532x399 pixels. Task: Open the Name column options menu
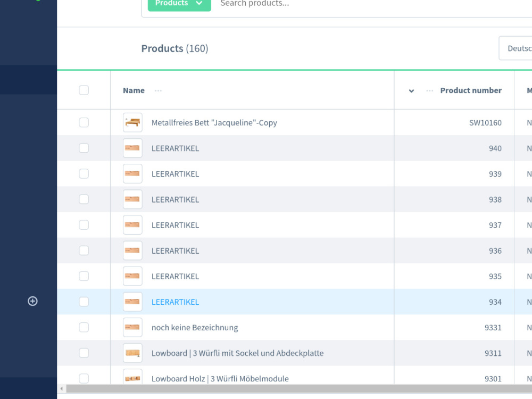pos(158,90)
